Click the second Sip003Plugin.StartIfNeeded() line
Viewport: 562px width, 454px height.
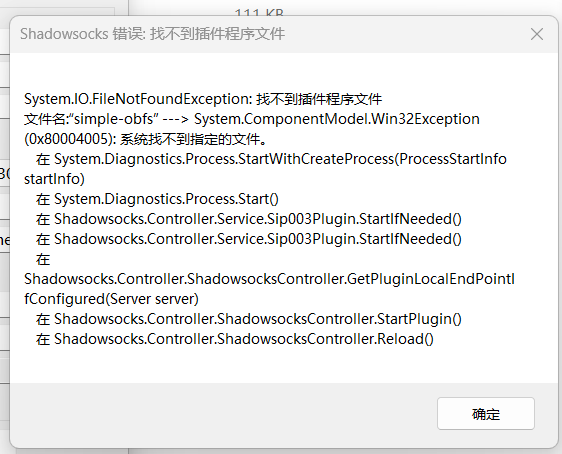coord(248,239)
